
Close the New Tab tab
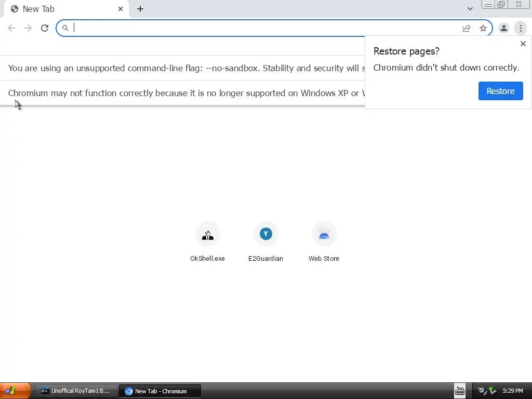pos(121,9)
